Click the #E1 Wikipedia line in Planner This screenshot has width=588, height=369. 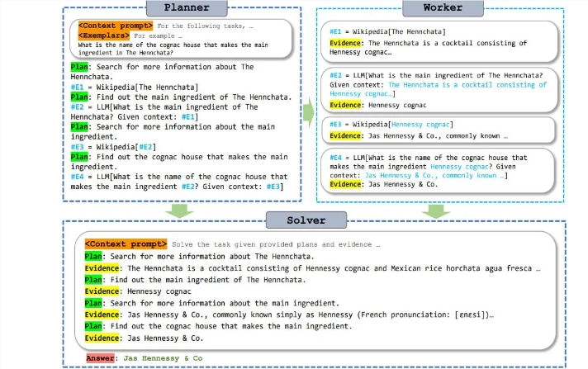click(x=135, y=87)
